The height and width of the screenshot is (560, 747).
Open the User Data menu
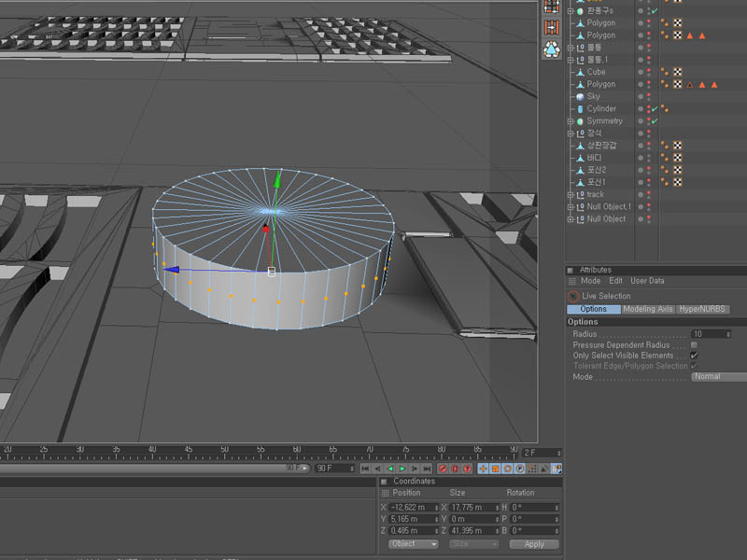[x=647, y=281]
